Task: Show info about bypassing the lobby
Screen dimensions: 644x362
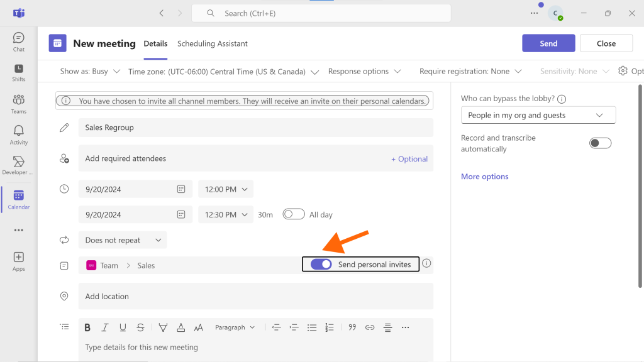Action: pos(562,99)
